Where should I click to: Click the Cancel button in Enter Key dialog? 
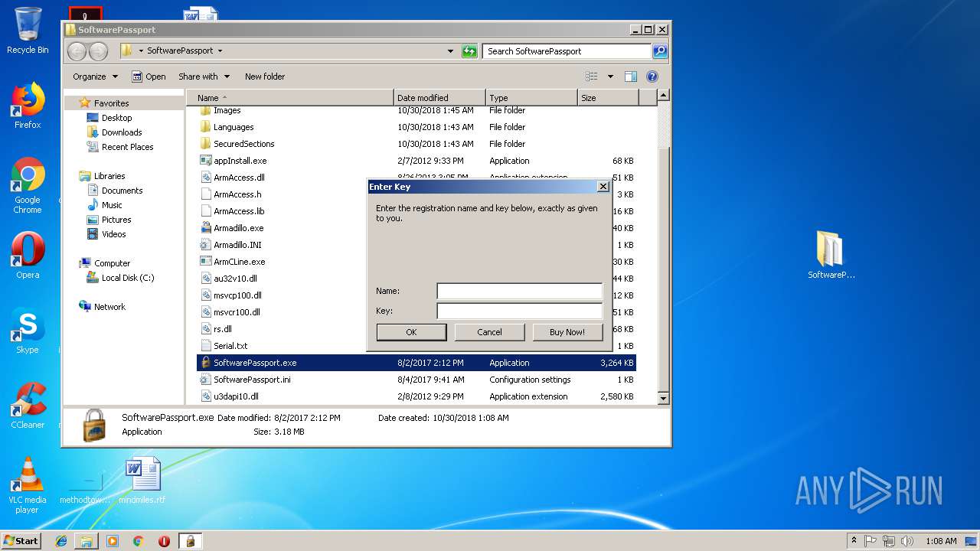pyautogui.click(x=489, y=332)
